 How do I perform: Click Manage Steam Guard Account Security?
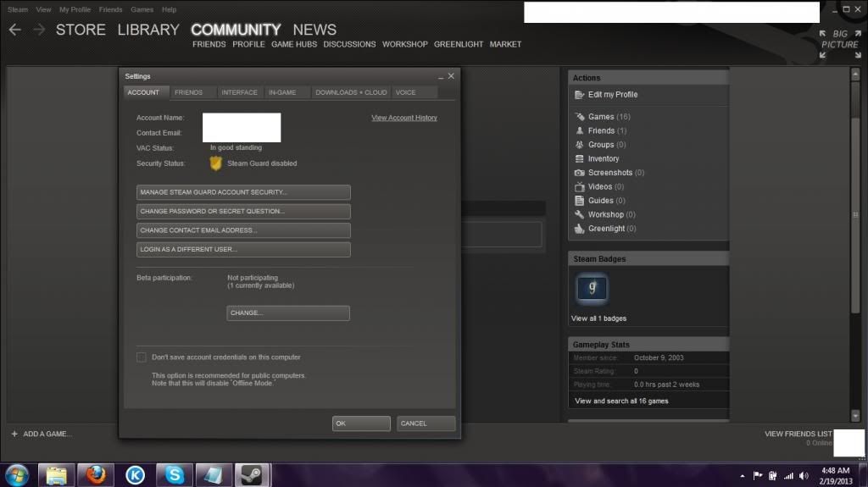[x=243, y=192]
